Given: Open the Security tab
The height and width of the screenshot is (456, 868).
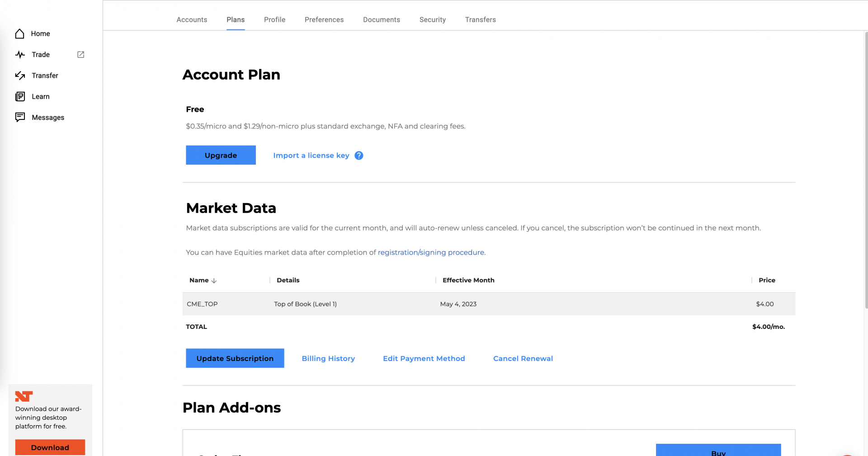Looking at the screenshot, I should click(x=433, y=20).
